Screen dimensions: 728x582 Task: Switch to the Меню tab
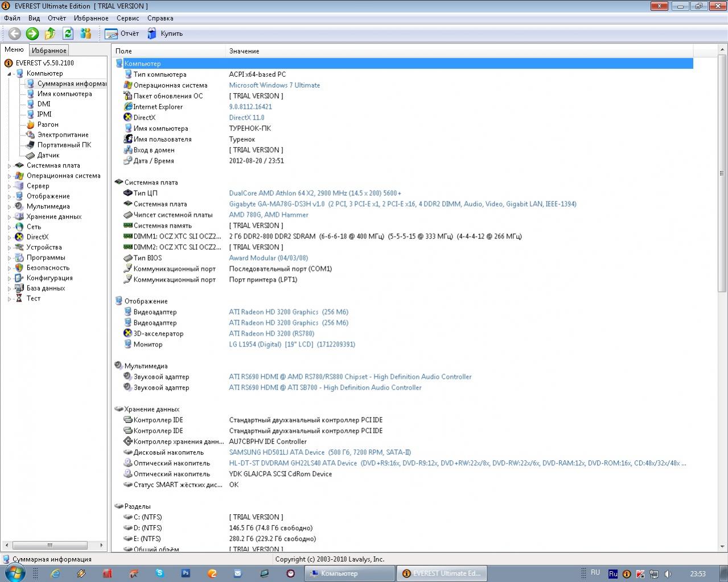[14, 50]
